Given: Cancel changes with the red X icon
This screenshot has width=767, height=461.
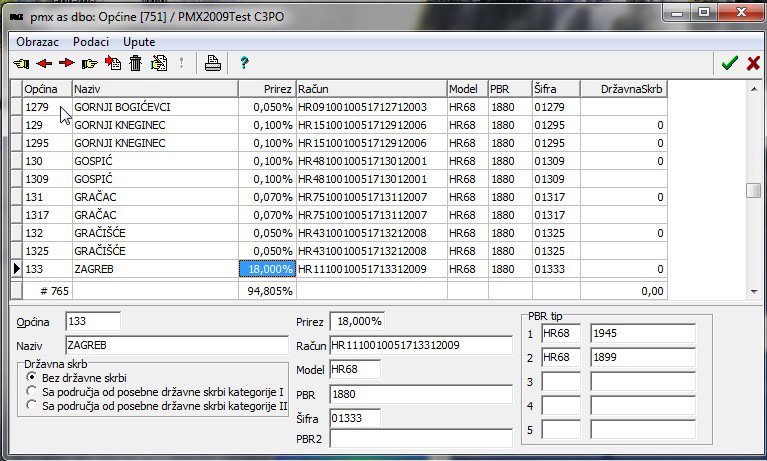Looking at the screenshot, I should [x=753, y=63].
